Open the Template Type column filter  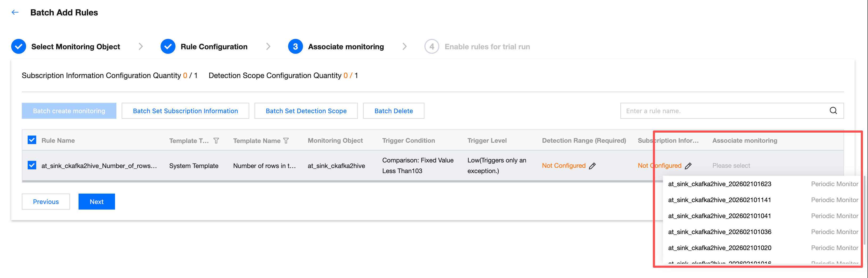point(216,141)
